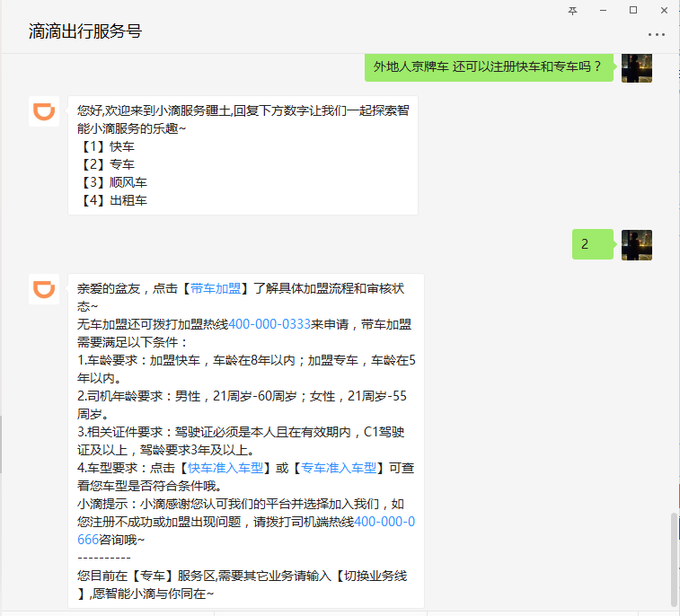Dial the 400-000-0333 hotline link
Image resolution: width=680 pixels, height=616 pixels.
point(269,324)
